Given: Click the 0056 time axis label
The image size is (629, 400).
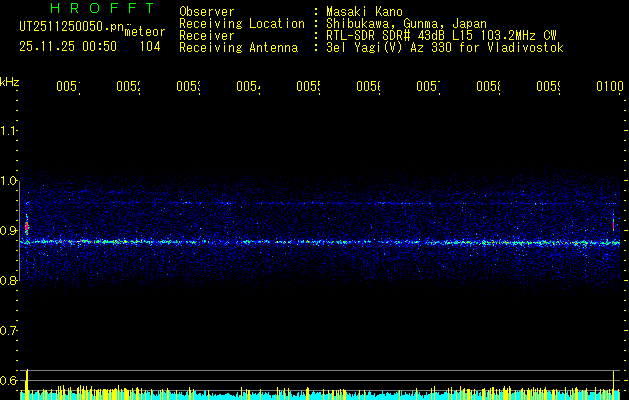Looking at the screenshot, I should pos(368,86).
